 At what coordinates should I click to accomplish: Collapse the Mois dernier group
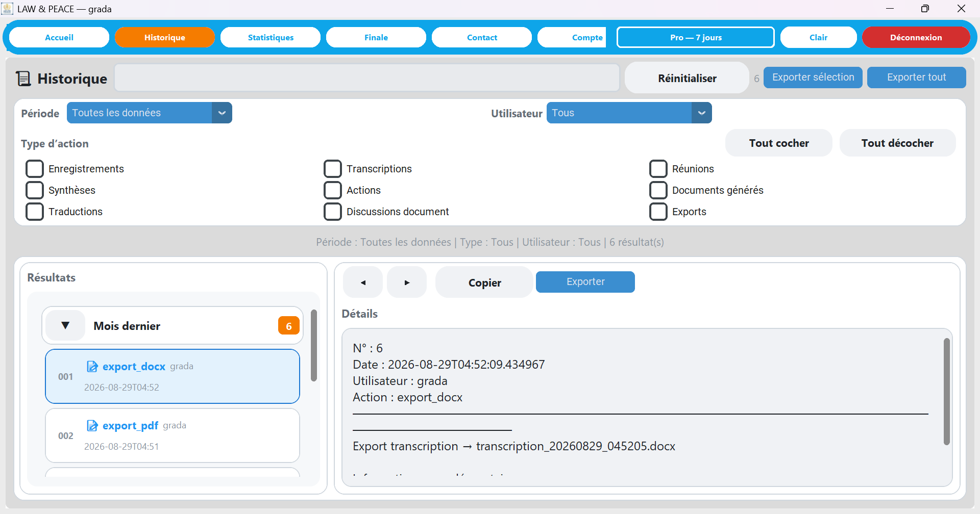tap(65, 325)
